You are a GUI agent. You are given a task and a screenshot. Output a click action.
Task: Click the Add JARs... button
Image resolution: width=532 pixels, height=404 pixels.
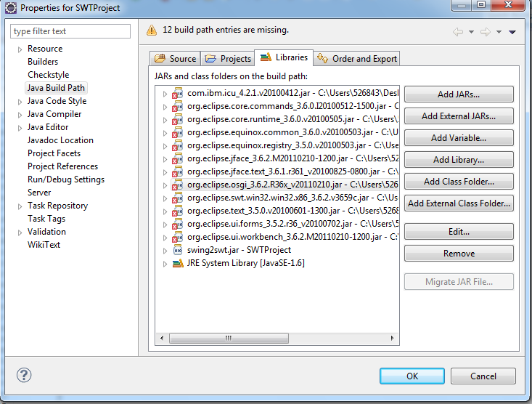(x=459, y=94)
